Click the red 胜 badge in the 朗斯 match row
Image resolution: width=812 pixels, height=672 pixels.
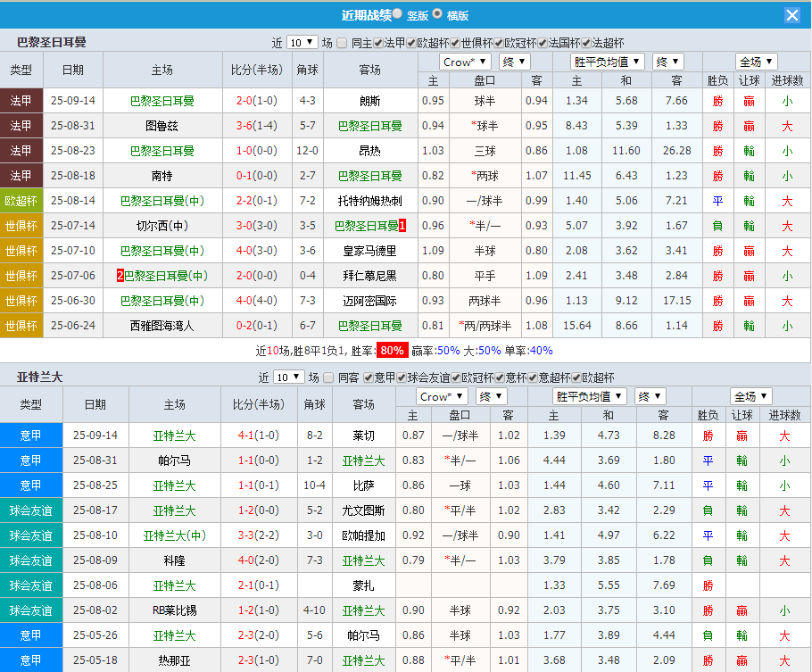(x=718, y=101)
